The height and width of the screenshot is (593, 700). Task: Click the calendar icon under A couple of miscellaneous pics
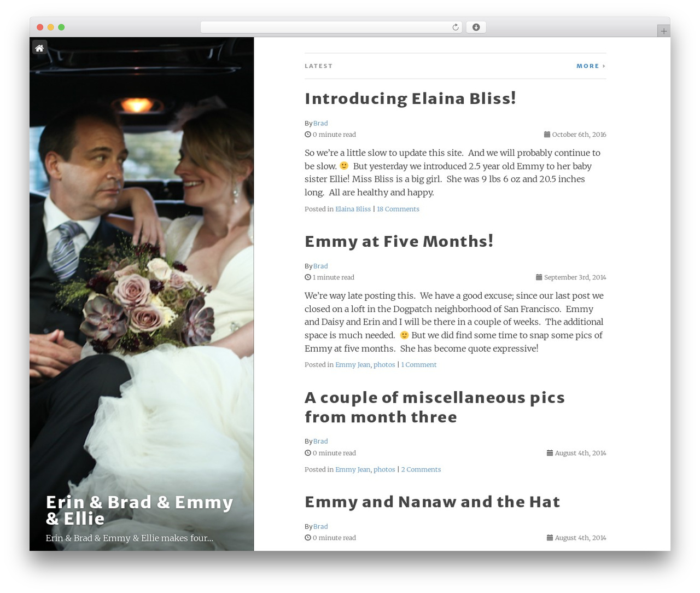pyautogui.click(x=550, y=453)
